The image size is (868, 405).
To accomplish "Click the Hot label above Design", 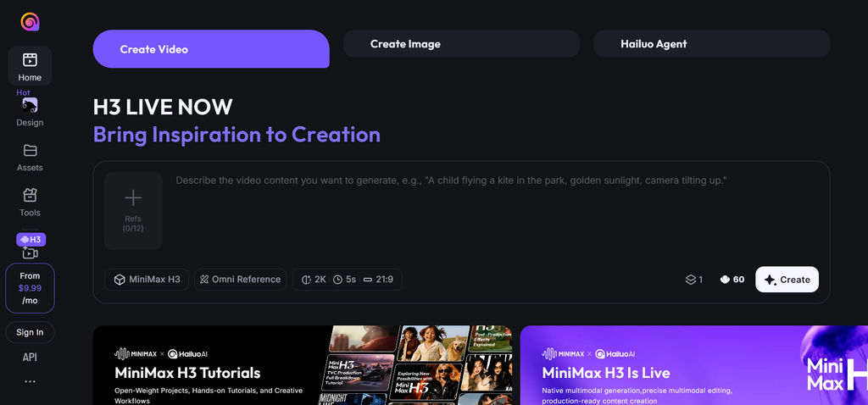I will pos(23,92).
